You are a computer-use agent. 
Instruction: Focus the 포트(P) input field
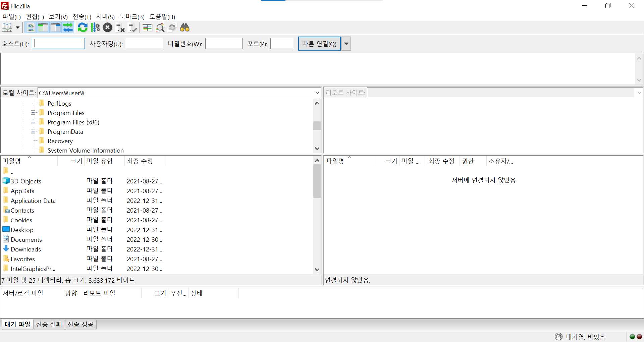(282, 44)
